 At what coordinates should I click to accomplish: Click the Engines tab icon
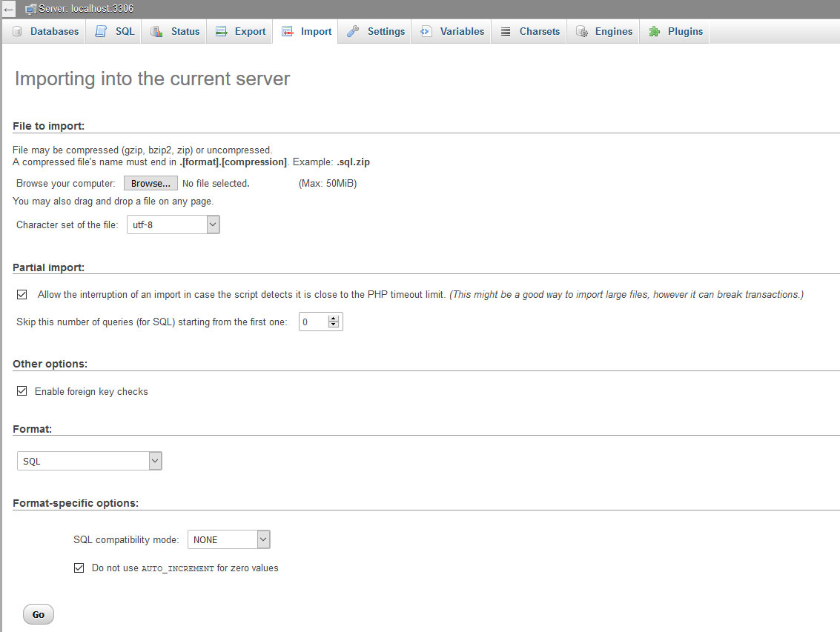click(582, 32)
